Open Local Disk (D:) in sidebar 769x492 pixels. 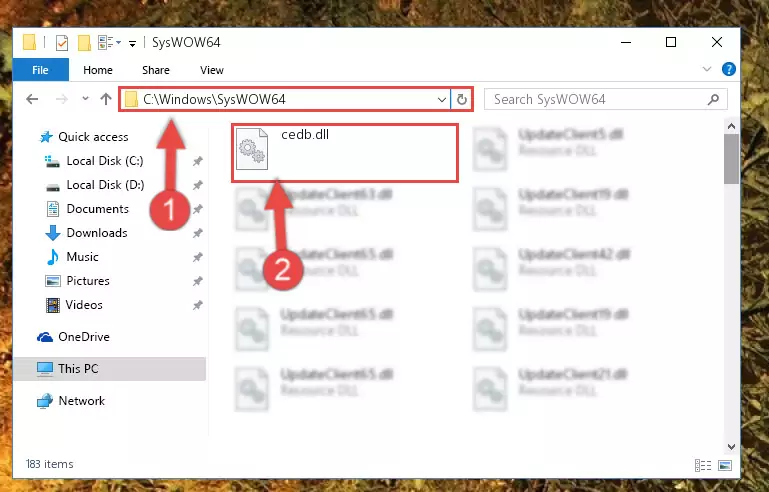105,185
